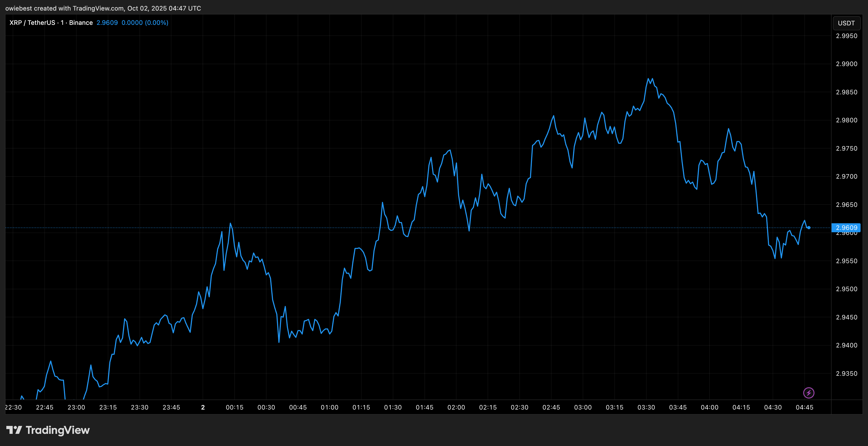Screen dimensions: 868x446
Task: Click the 03:30 time axis label
Action: tap(646, 407)
